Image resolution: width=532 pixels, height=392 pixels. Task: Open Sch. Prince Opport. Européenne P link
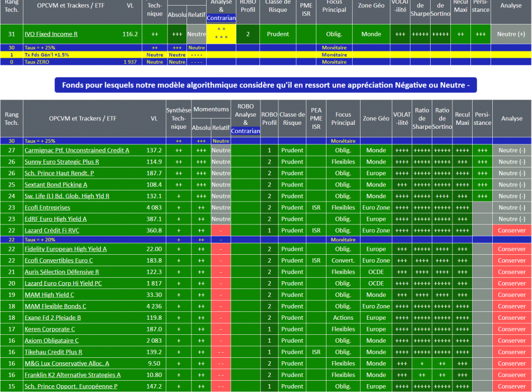(71, 386)
